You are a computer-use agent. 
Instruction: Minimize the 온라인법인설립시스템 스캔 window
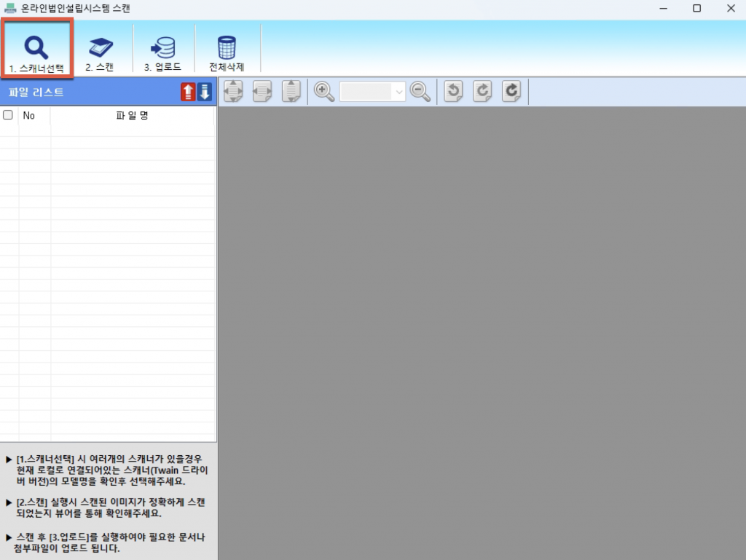click(x=663, y=9)
